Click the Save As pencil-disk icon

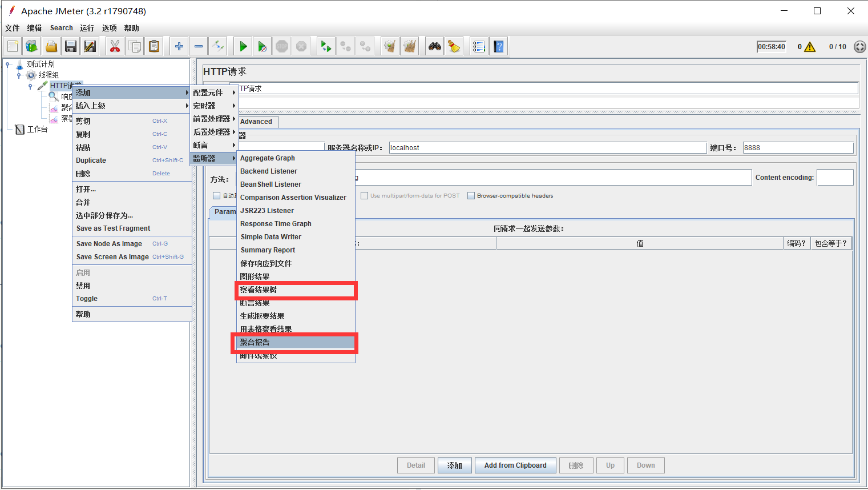(90, 46)
